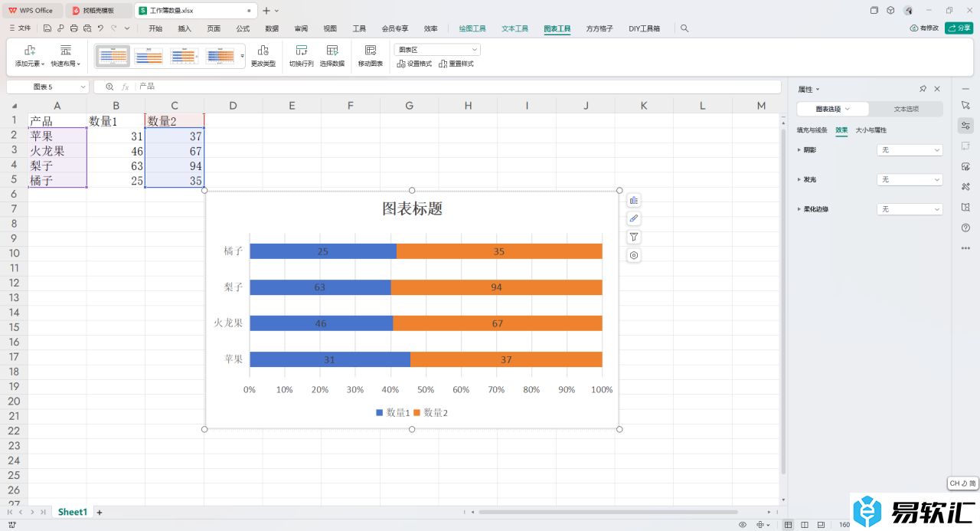The width and height of the screenshot is (980, 531).
Task: Open the Glow (发光) preset dropdown
Action: point(910,179)
